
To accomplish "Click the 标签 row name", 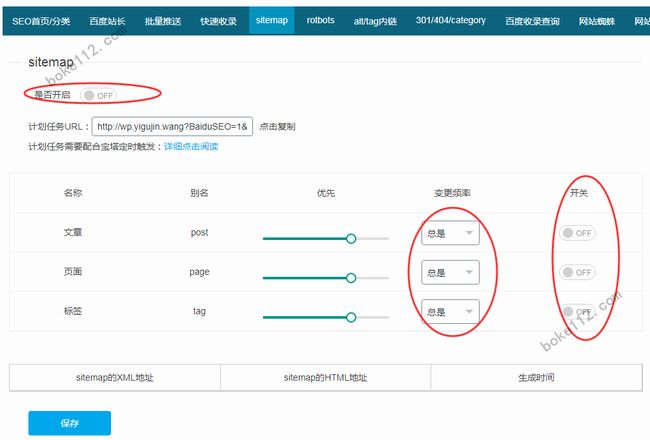I will click(x=73, y=311).
